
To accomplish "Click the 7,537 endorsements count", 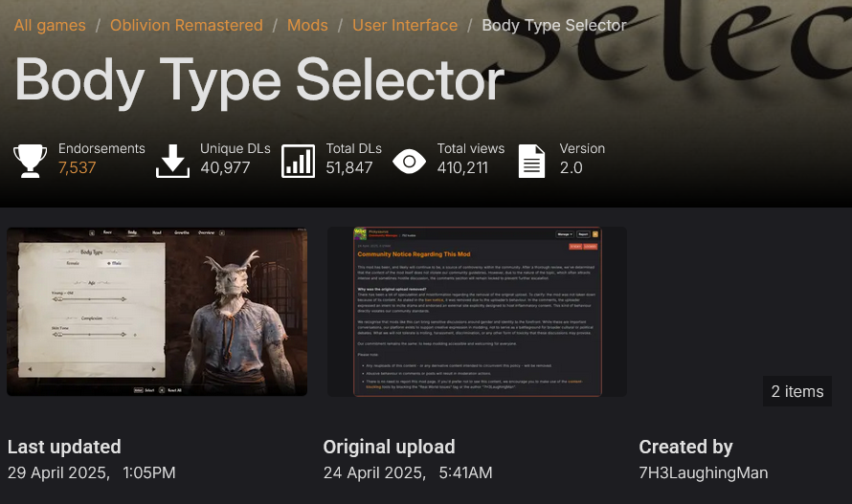I will pos(78,167).
